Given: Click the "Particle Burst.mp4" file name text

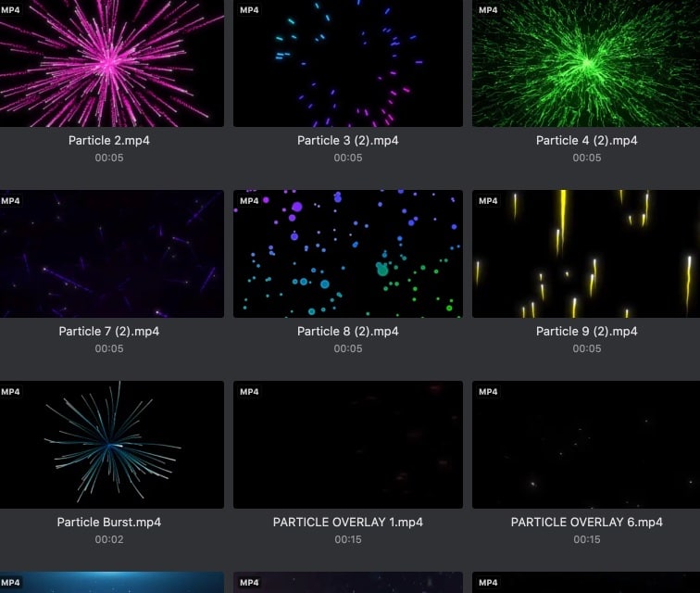Looking at the screenshot, I should pos(109,523).
